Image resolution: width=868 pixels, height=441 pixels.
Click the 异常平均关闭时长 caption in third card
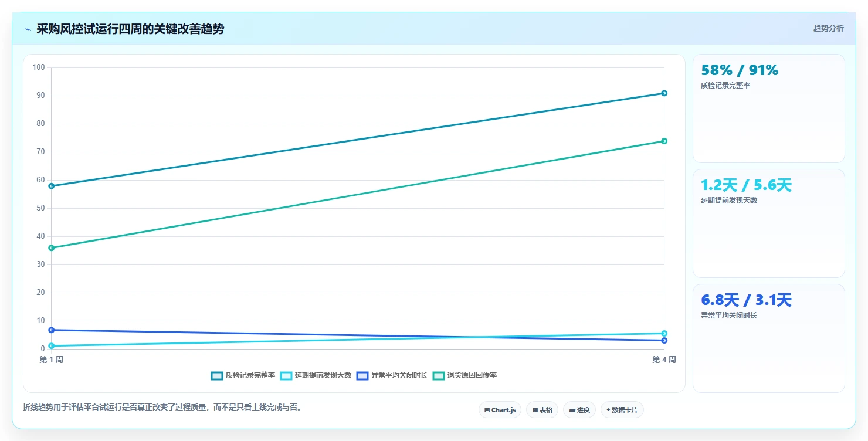point(729,316)
